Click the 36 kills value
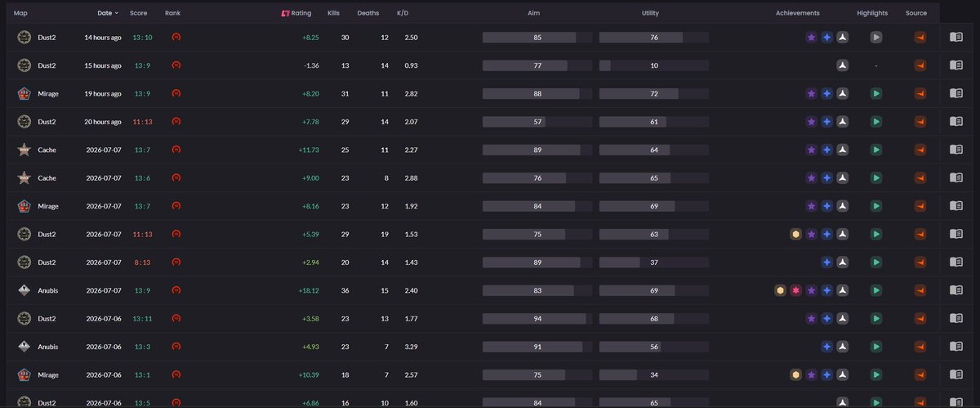980x408 pixels. (345, 290)
